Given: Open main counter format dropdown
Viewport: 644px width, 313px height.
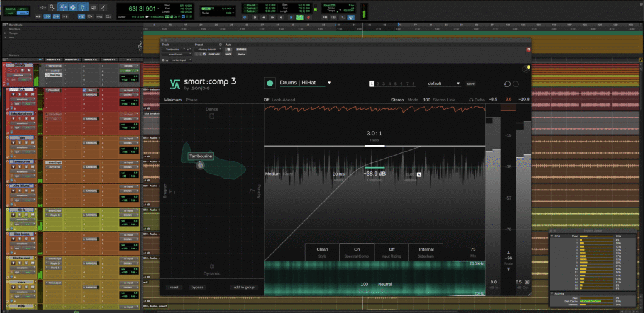Looking at the screenshot, I should pos(158,8).
